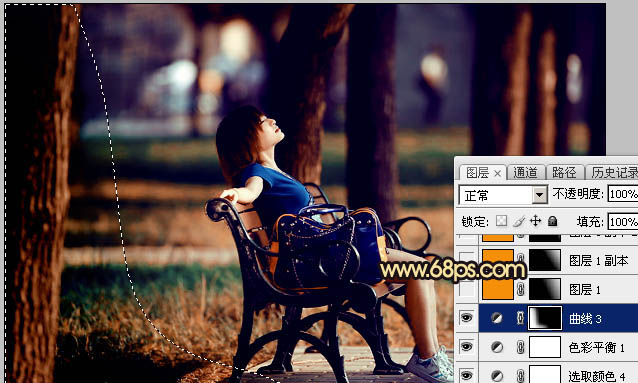Click the 选取颜色 4 adjustment layer icon
This screenshot has height=383, width=638.
click(x=496, y=376)
